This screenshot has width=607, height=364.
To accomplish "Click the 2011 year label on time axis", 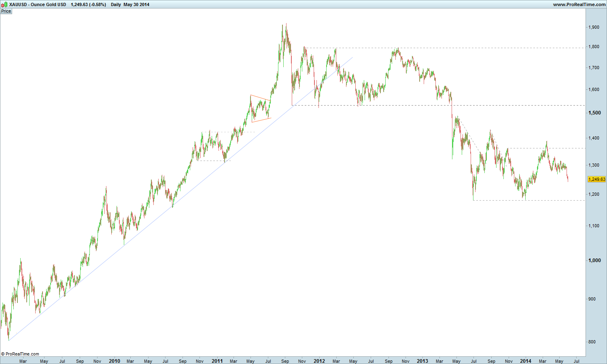I will coord(217,361).
